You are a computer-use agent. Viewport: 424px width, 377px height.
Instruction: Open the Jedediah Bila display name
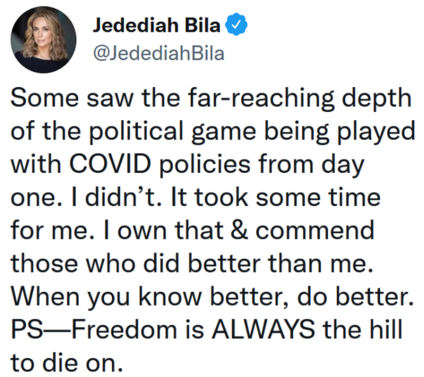coord(156,25)
